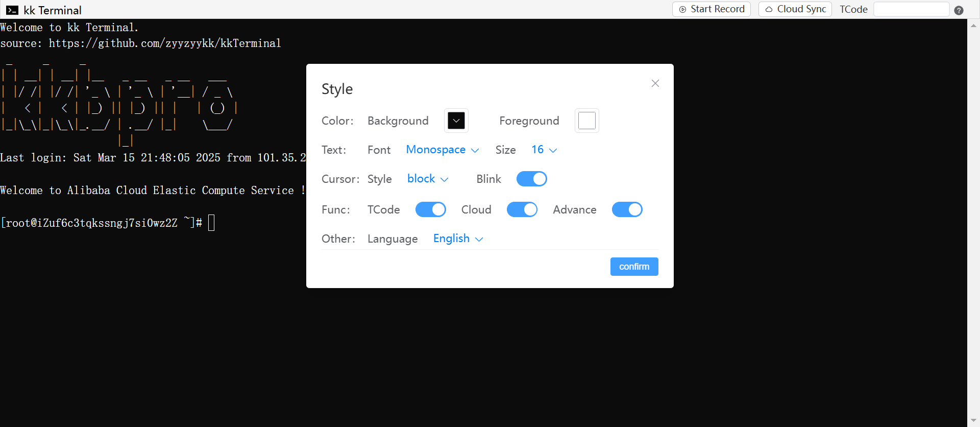This screenshot has width=980, height=427.
Task: Close the Style dialog with X
Action: click(x=655, y=83)
